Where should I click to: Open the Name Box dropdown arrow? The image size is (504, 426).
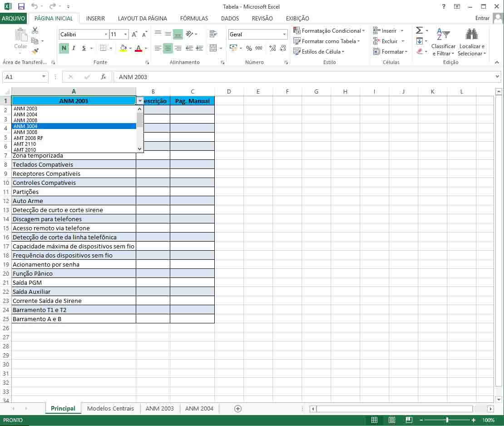click(x=44, y=77)
